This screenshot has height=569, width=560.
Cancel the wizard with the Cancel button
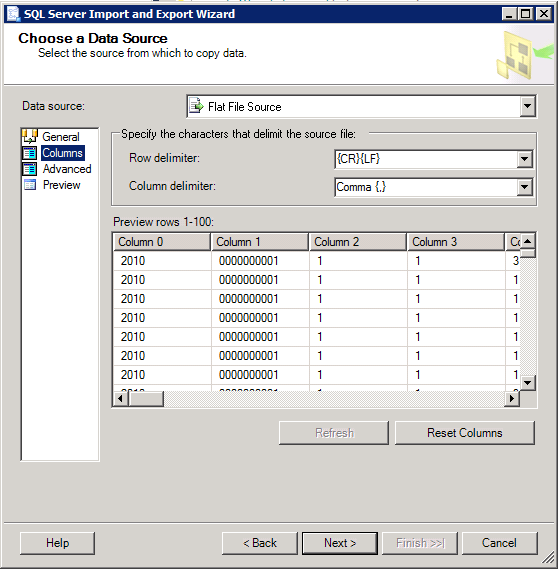(499, 543)
